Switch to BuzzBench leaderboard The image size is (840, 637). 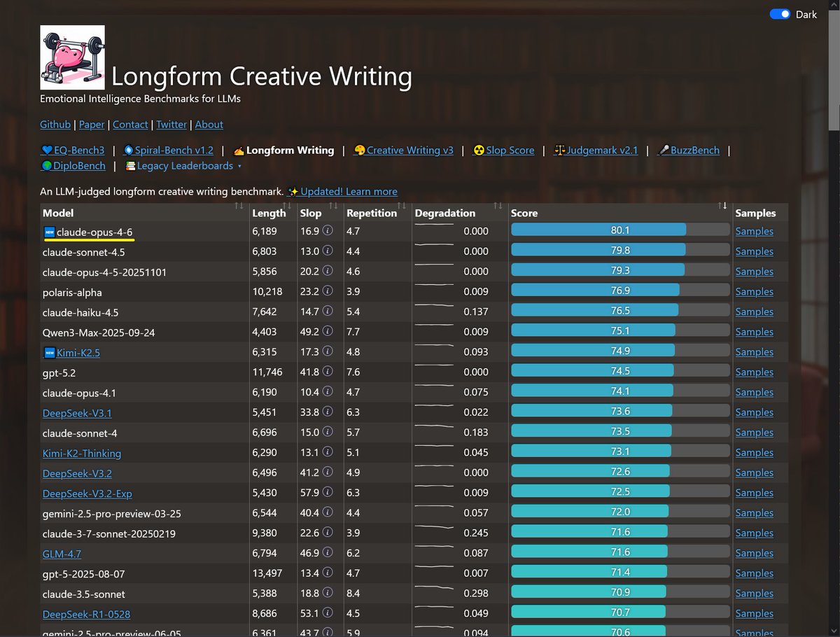[x=689, y=150]
